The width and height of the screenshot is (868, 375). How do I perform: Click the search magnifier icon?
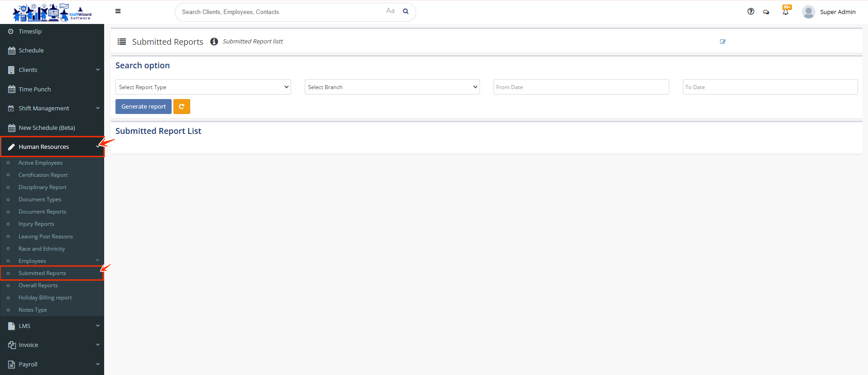[406, 11]
